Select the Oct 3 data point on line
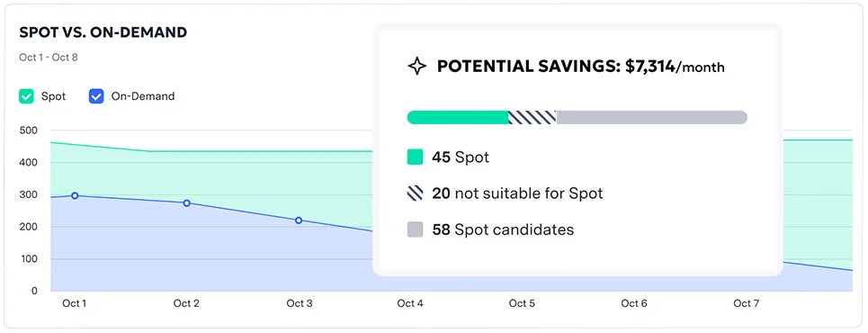This screenshot has width=868, height=333. tap(299, 220)
